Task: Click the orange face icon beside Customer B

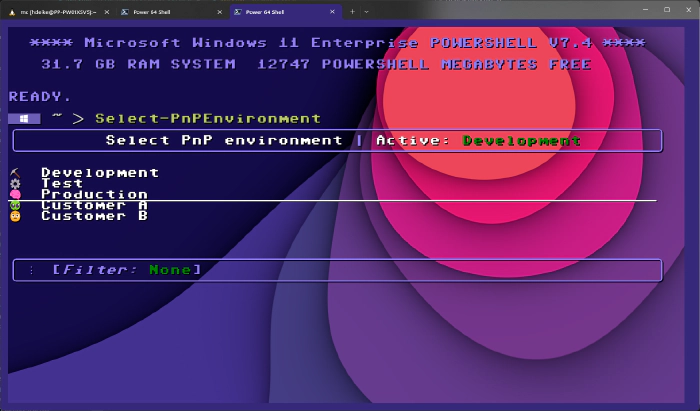Action: [x=15, y=216]
